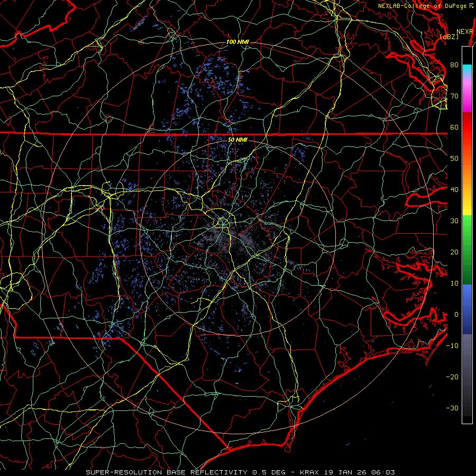Click the green band of the reflectivity color bar
The height and width of the screenshot is (476, 476).
click(x=467, y=250)
